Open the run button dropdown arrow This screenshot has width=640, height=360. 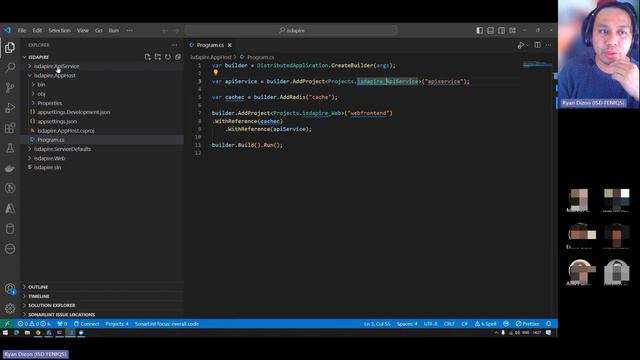point(528,45)
